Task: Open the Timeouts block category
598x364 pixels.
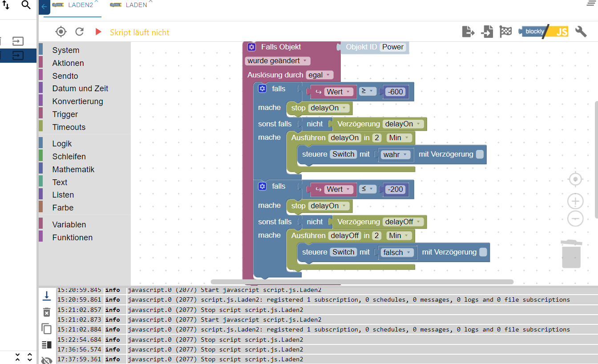Action: pos(69,127)
